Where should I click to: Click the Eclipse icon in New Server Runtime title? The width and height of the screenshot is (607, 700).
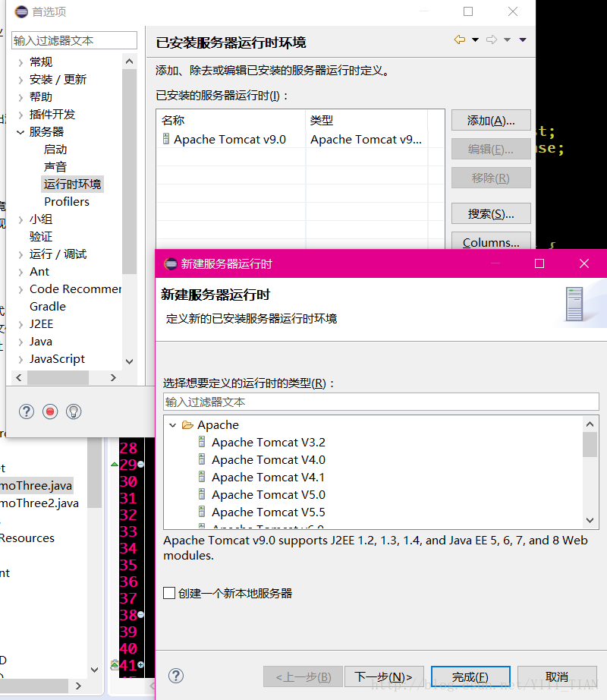click(x=171, y=264)
